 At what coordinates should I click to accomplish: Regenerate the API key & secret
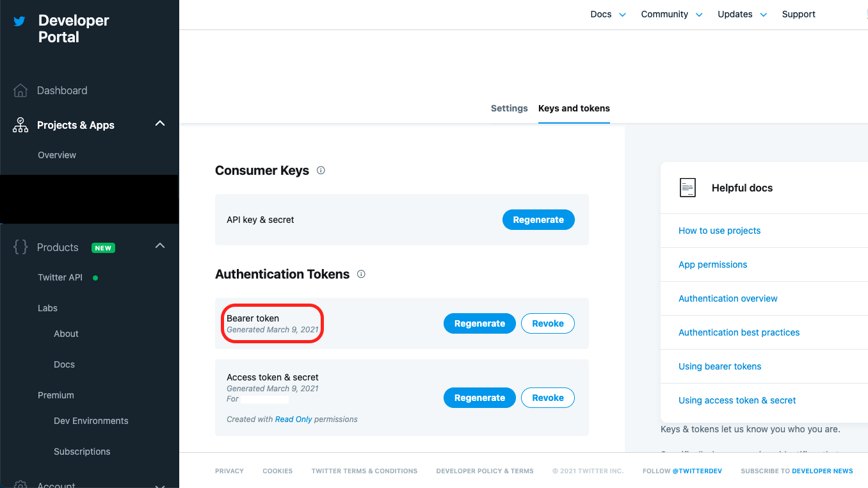[538, 220]
